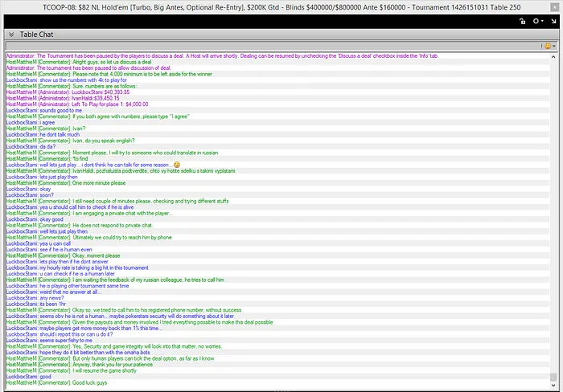563x392 pixels.
Task: Expand the dropdown arrow beside the emoji icon
Action: (556, 46)
